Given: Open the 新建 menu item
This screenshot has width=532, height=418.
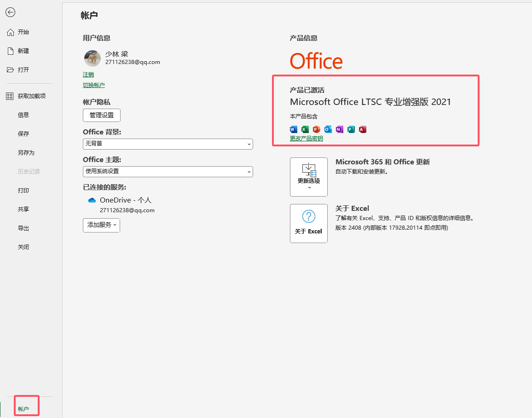Looking at the screenshot, I should point(18,51).
